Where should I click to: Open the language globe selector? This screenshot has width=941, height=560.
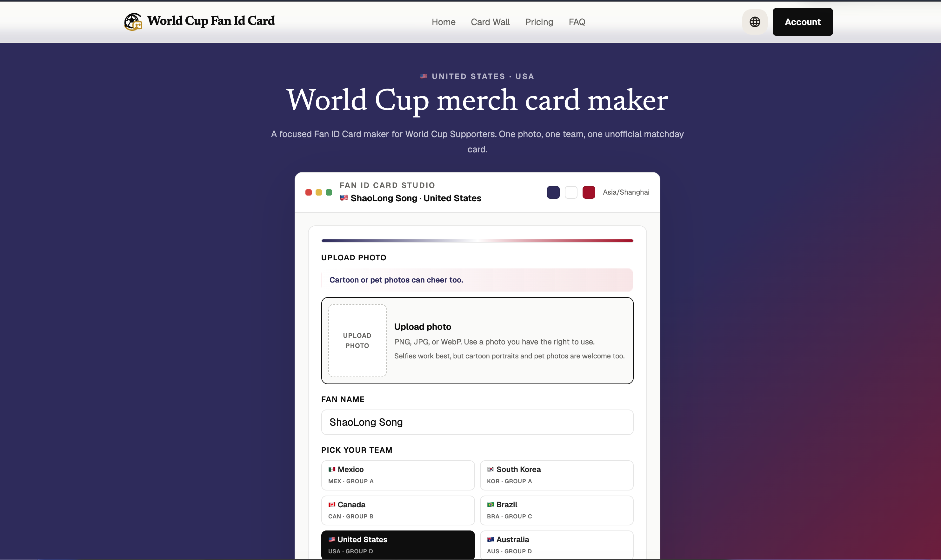point(755,22)
